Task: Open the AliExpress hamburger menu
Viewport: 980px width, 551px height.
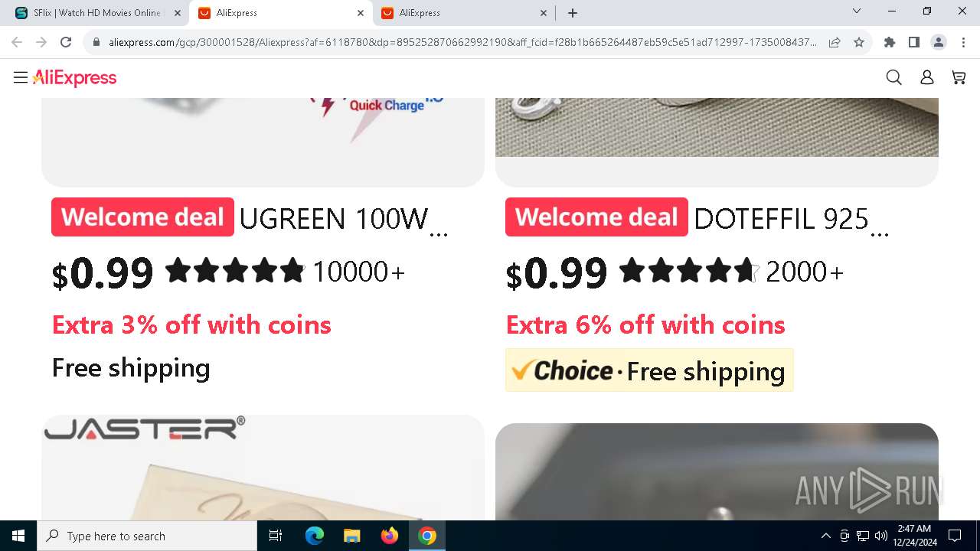Action: [21, 77]
